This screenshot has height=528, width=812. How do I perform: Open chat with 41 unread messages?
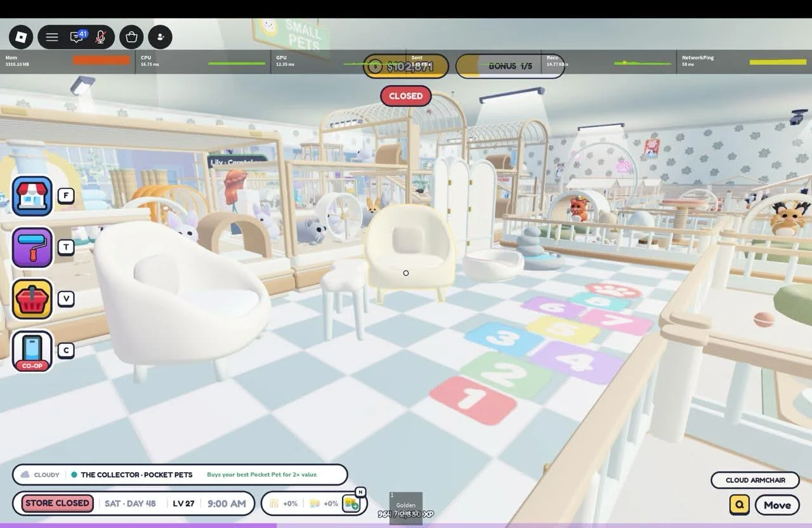pos(77,37)
